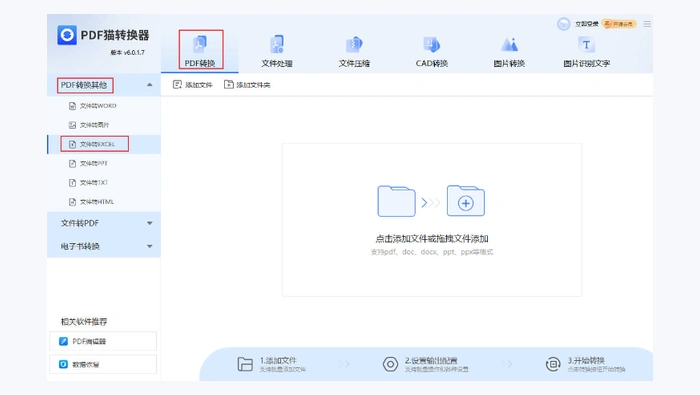
Task: Collapse the PDF转换其他 section arrow
Action: point(150,85)
